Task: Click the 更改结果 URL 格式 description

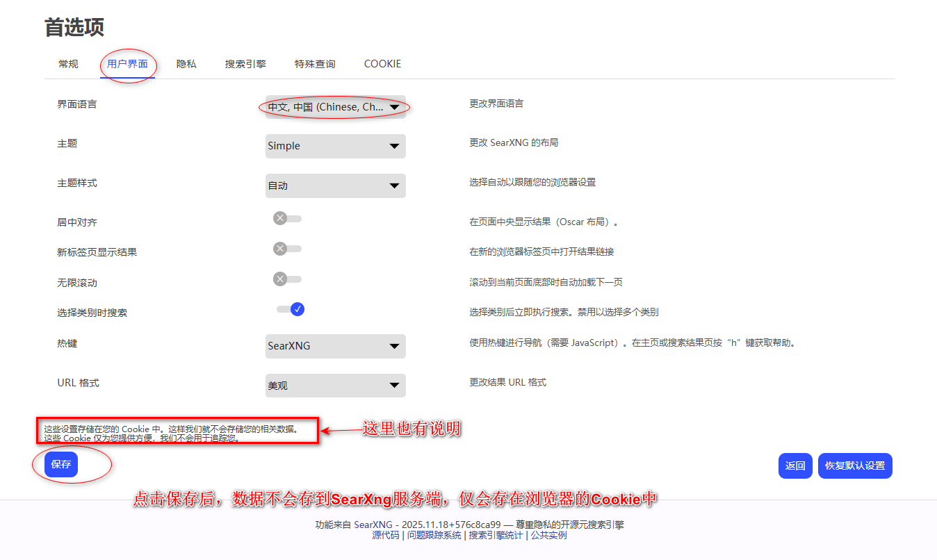Action: click(507, 382)
